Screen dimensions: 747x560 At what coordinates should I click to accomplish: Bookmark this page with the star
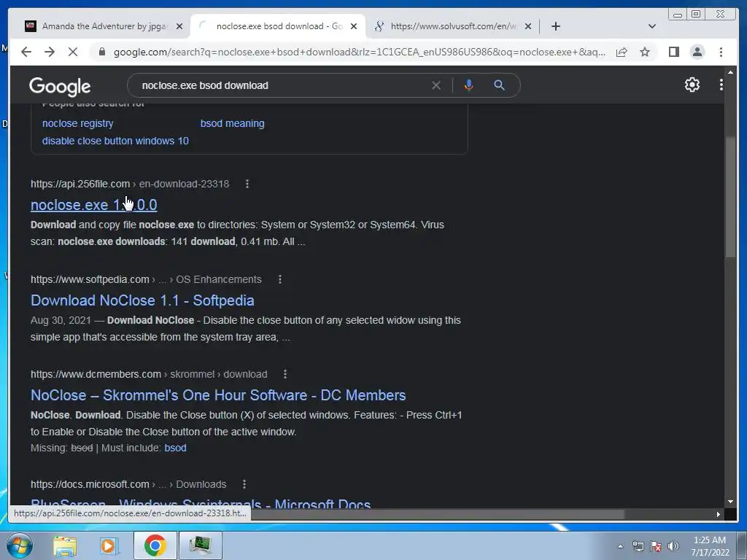tap(645, 52)
